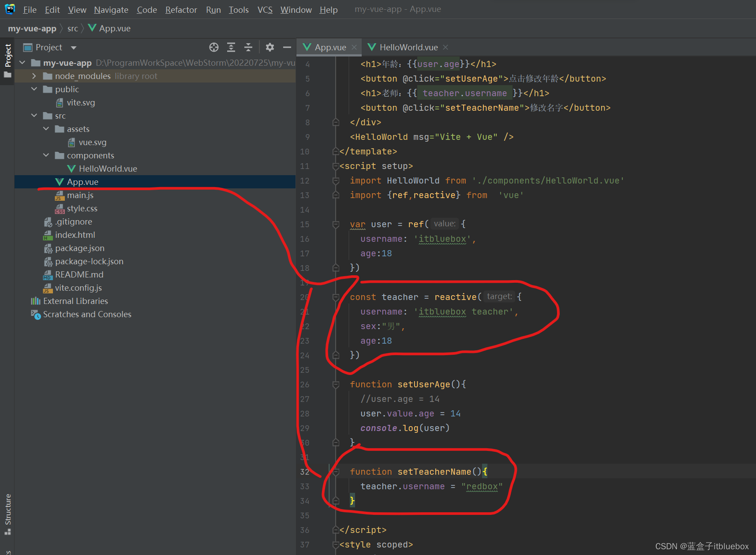This screenshot has width=756, height=555.
Task: Click the Vue icon of HelloWorld.vue in tree
Action: coord(71,169)
